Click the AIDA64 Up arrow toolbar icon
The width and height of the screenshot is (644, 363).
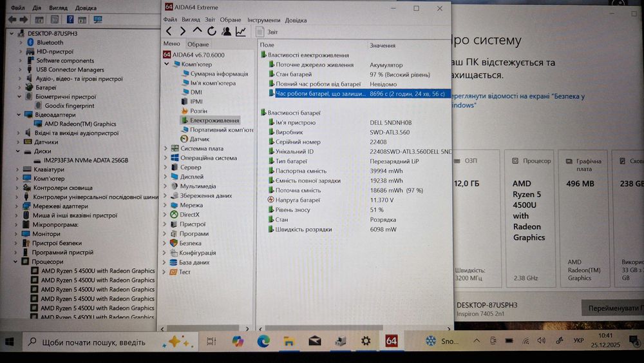197,31
